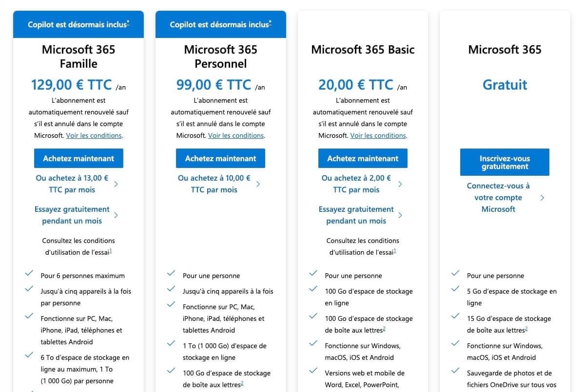585x392 pixels.
Task: Select Ou achetez à 13,00 € TTC par mois
Action: pyautogui.click(x=72, y=184)
